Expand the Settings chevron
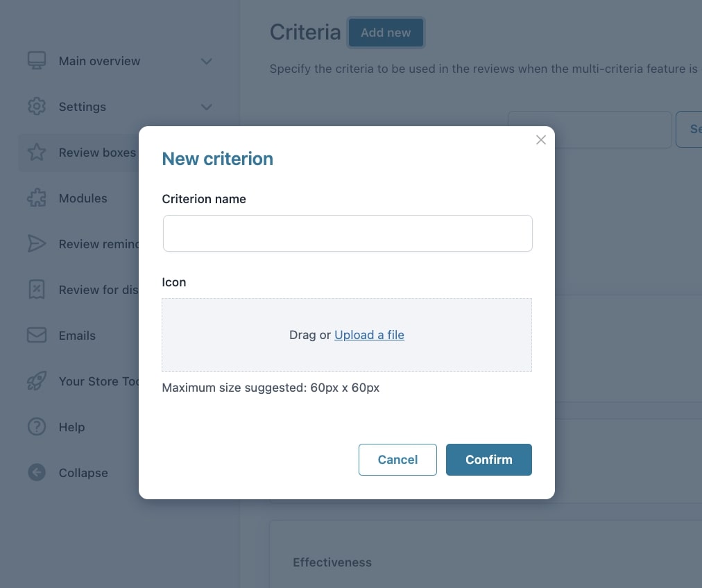Screen dimensions: 702x588 (x=206, y=107)
